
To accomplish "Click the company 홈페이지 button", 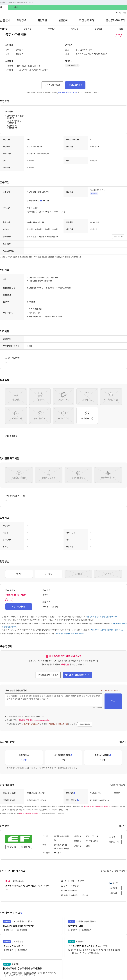I will tap(114, 837).
